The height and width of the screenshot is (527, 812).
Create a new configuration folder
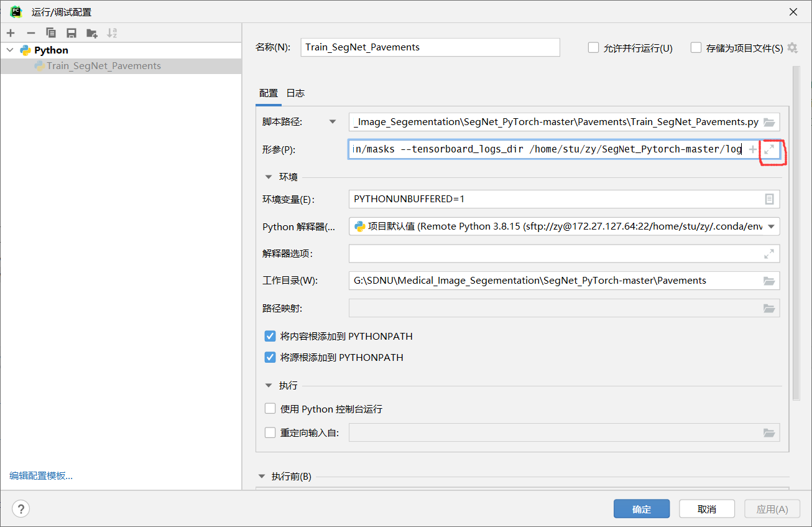tap(91, 33)
